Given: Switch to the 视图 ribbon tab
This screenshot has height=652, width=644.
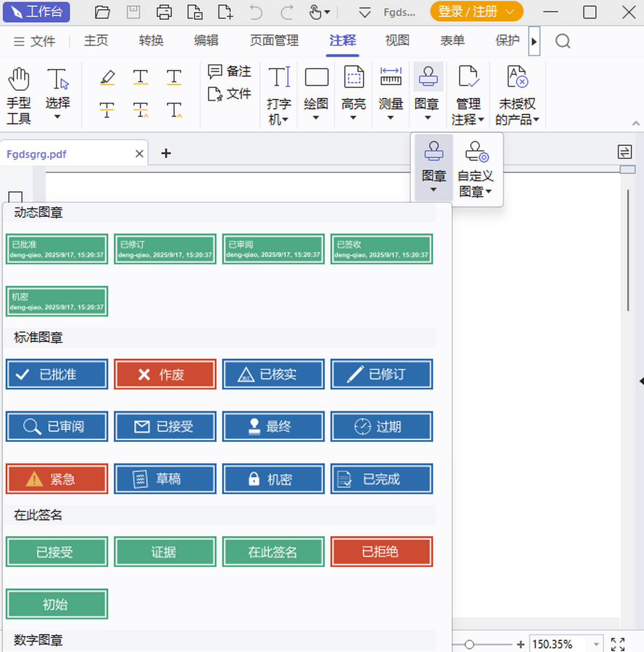Looking at the screenshot, I should point(397,40).
